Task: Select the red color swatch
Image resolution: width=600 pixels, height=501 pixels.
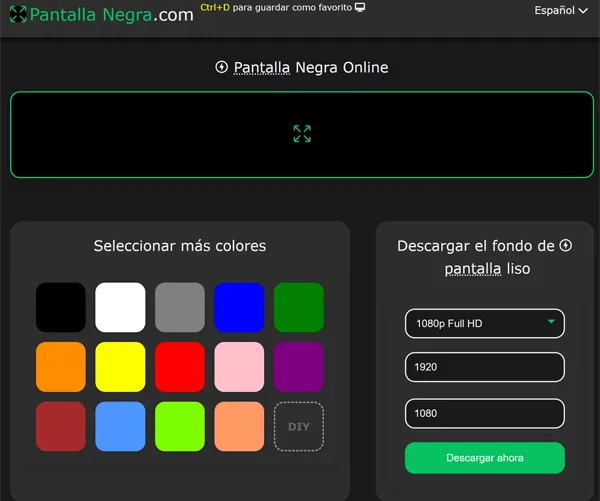Action: pos(180,367)
